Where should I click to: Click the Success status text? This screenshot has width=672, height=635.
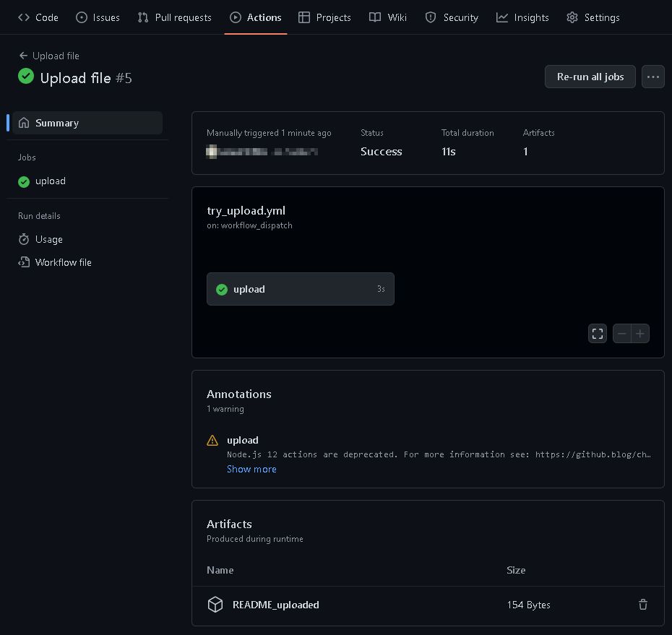(x=381, y=152)
